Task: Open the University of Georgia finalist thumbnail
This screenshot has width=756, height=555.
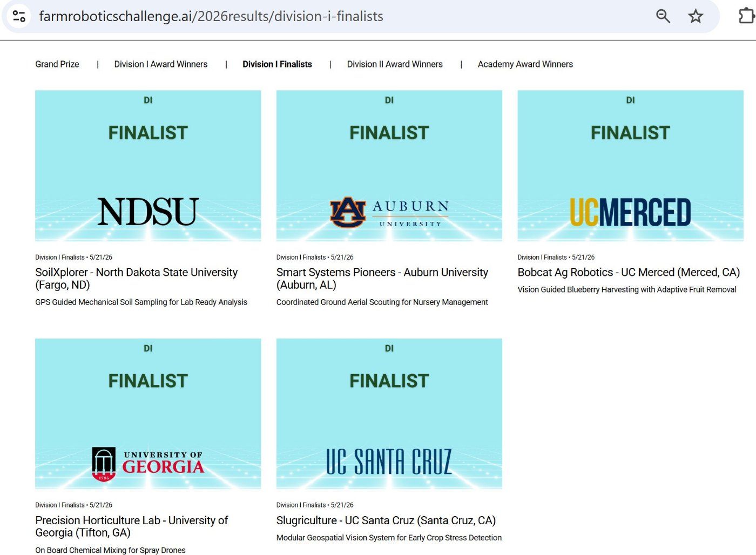Action: [x=148, y=414]
